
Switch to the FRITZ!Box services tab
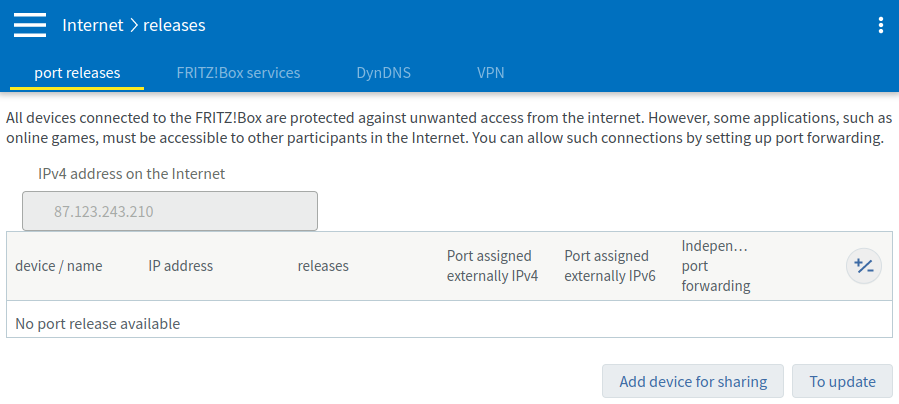(238, 73)
